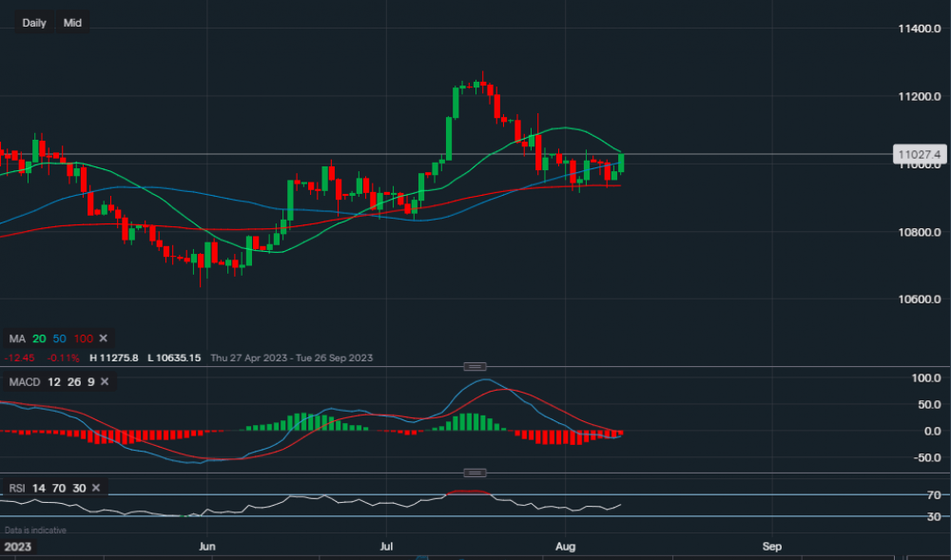The image size is (951, 560).
Task: Click the Sep label on time axis
Action: tap(771, 548)
